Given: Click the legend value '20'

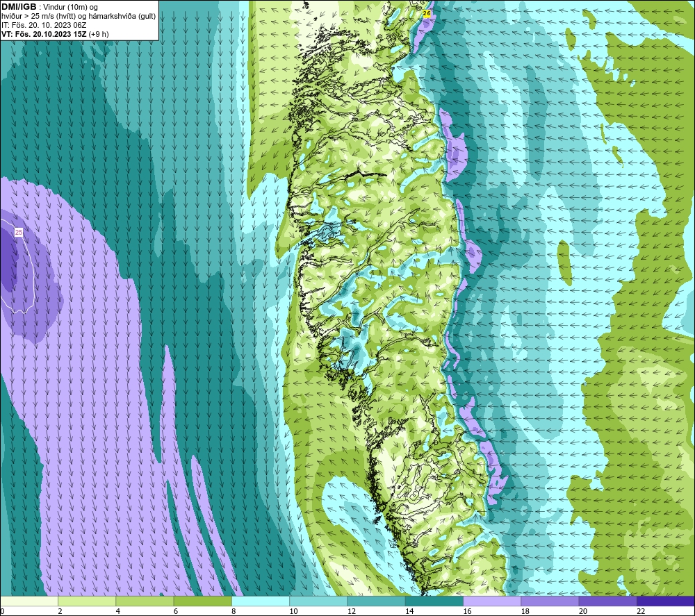Looking at the screenshot, I should (583, 611).
